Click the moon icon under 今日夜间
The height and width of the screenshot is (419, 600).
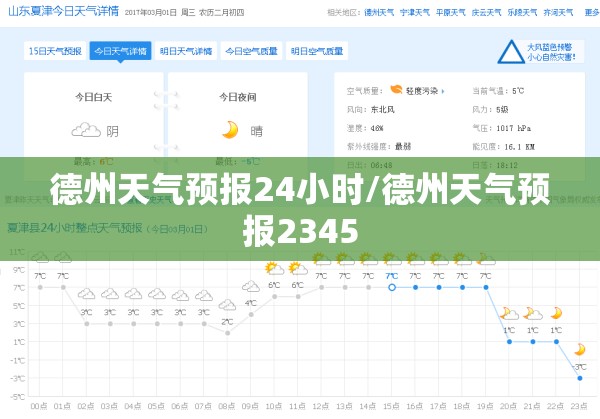point(230,130)
